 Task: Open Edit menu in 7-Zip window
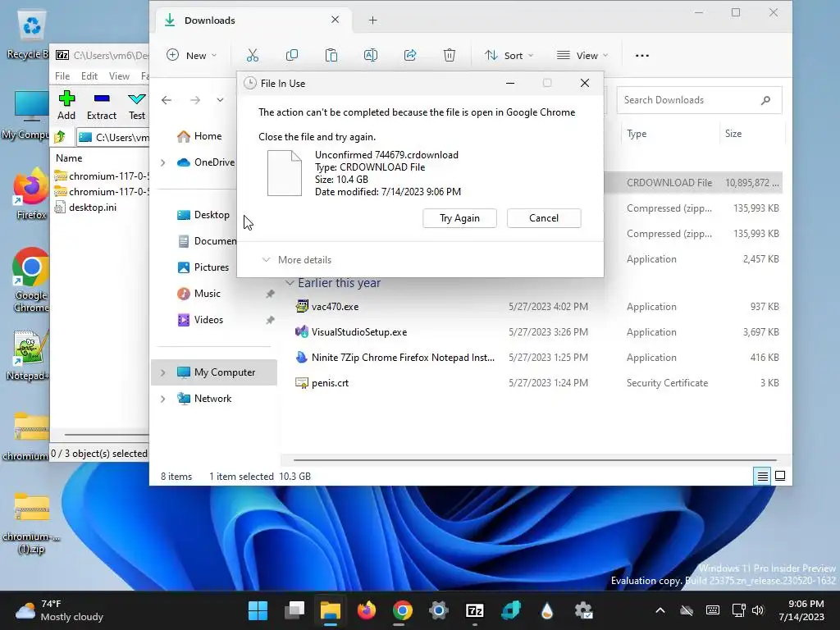pos(89,76)
